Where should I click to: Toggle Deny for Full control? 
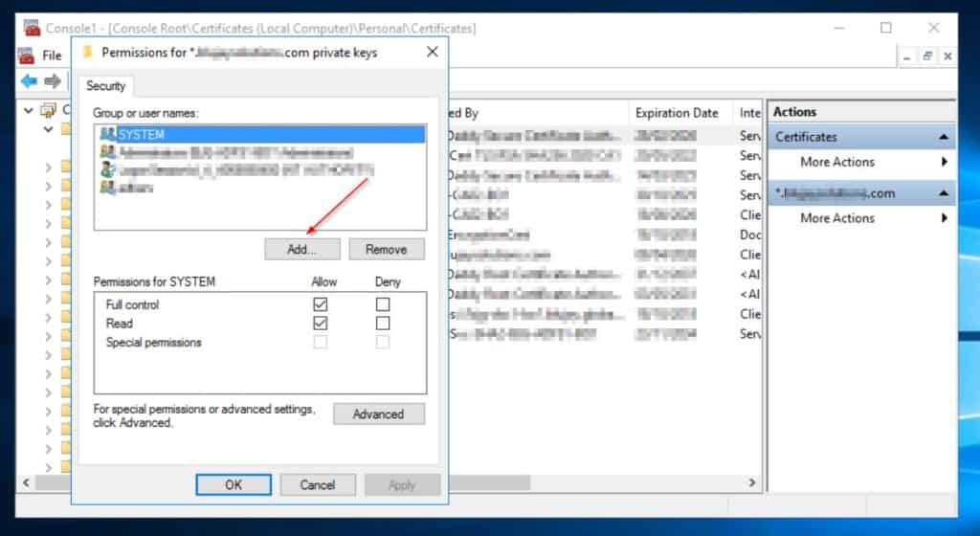coord(383,304)
